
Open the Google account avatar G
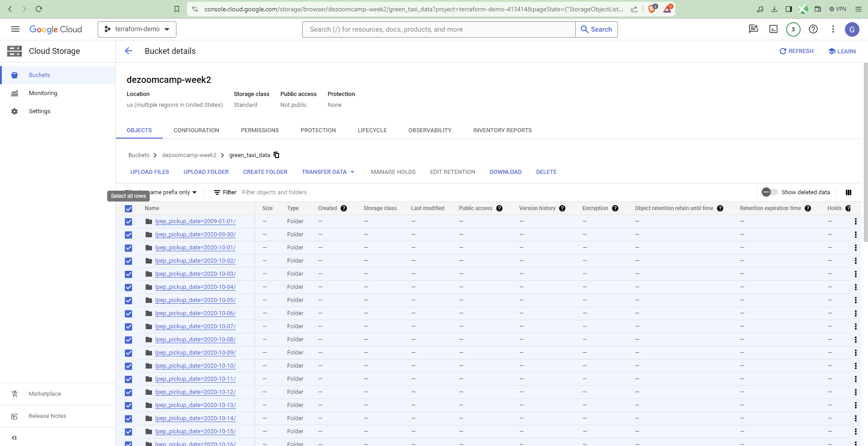[852, 29]
